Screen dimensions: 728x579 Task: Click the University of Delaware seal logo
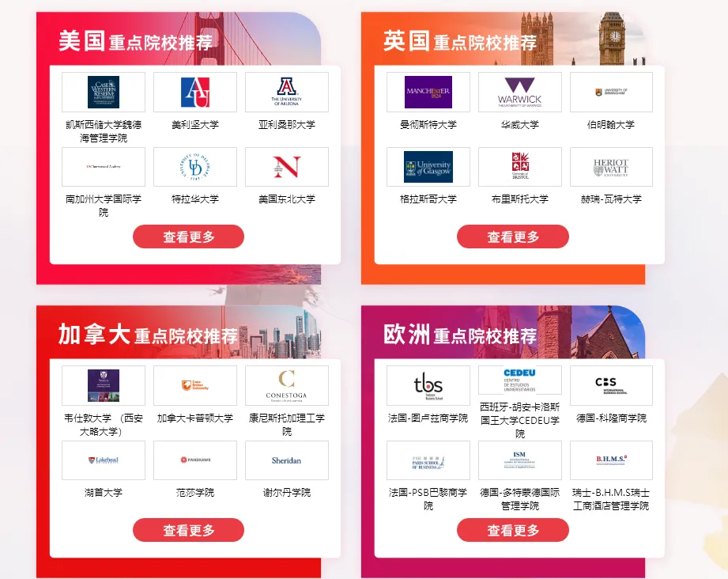[195, 167]
